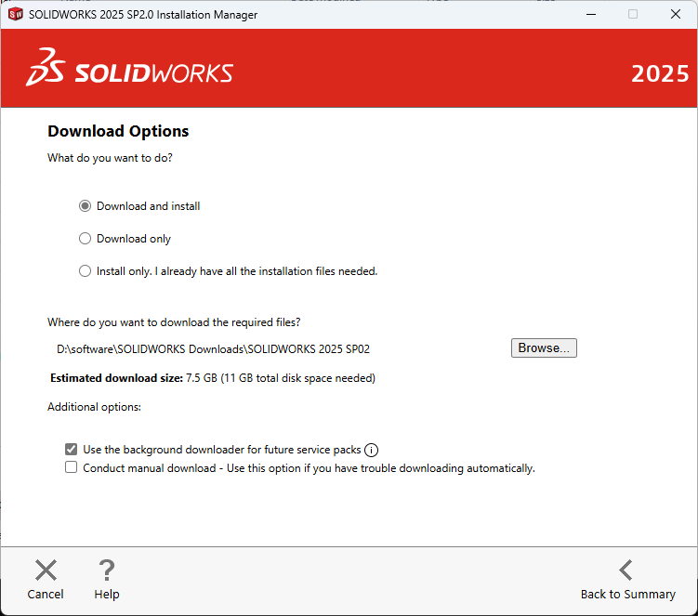Select the Download and install option
The width and height of the screenshot is (698, 616).
pyautogui.click(x=86, y=206)
